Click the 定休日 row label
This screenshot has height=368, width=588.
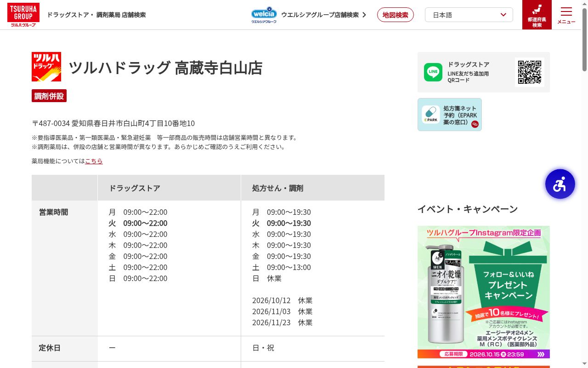50,348
